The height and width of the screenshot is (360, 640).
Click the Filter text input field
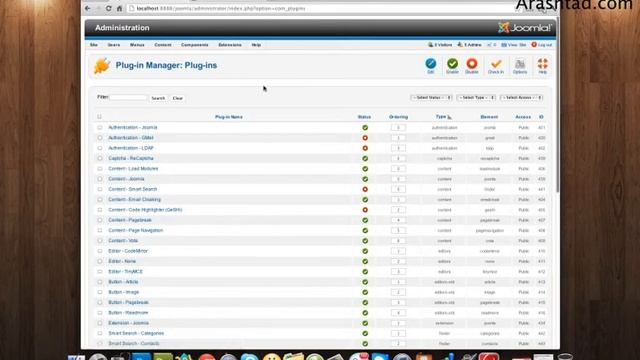[128, 98]
